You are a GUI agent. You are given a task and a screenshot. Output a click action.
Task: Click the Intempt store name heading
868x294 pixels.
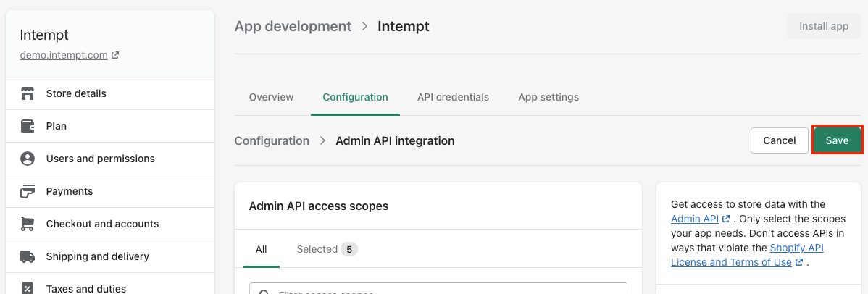[44, 35]
